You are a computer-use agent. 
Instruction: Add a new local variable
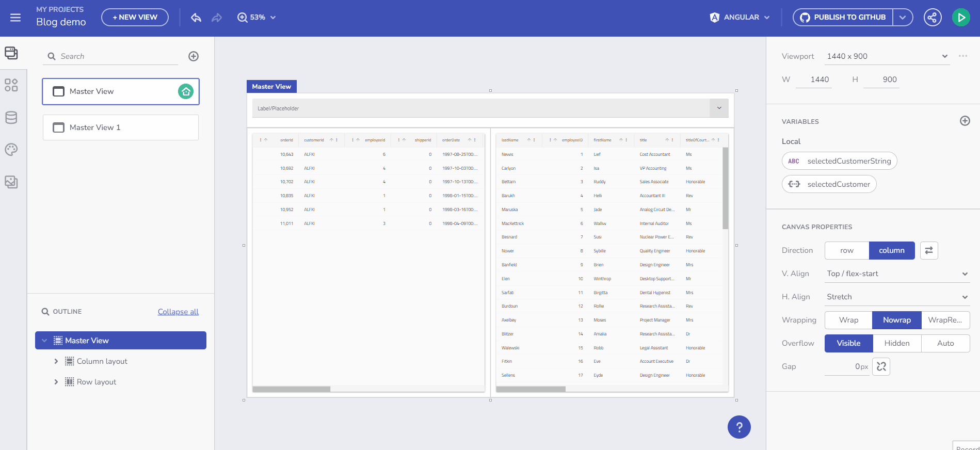(965, 121)
